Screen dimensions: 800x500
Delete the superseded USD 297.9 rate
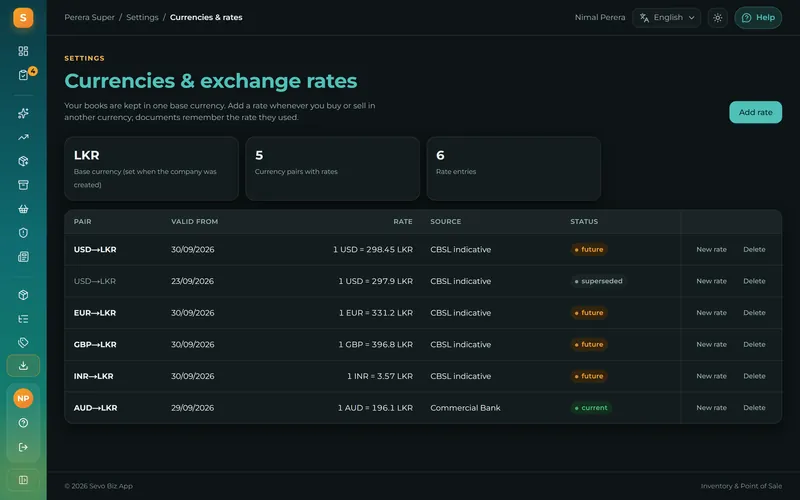tap(754, 281)
